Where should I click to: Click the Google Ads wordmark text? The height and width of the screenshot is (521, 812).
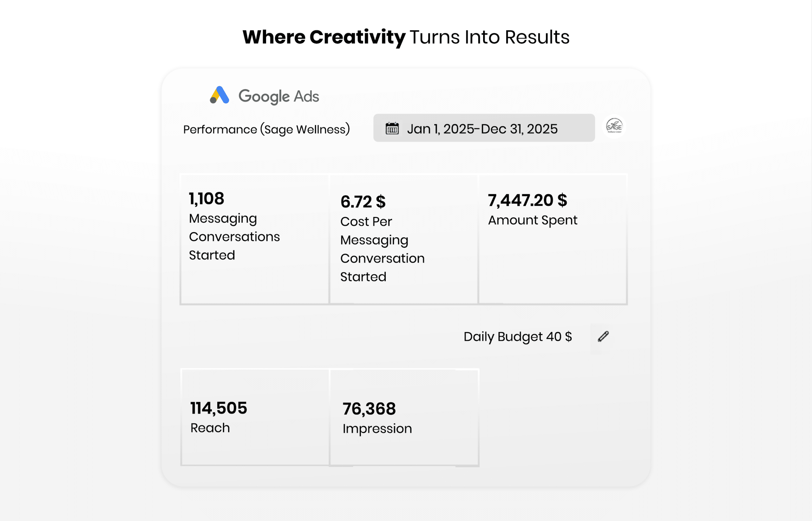point(278,96)
